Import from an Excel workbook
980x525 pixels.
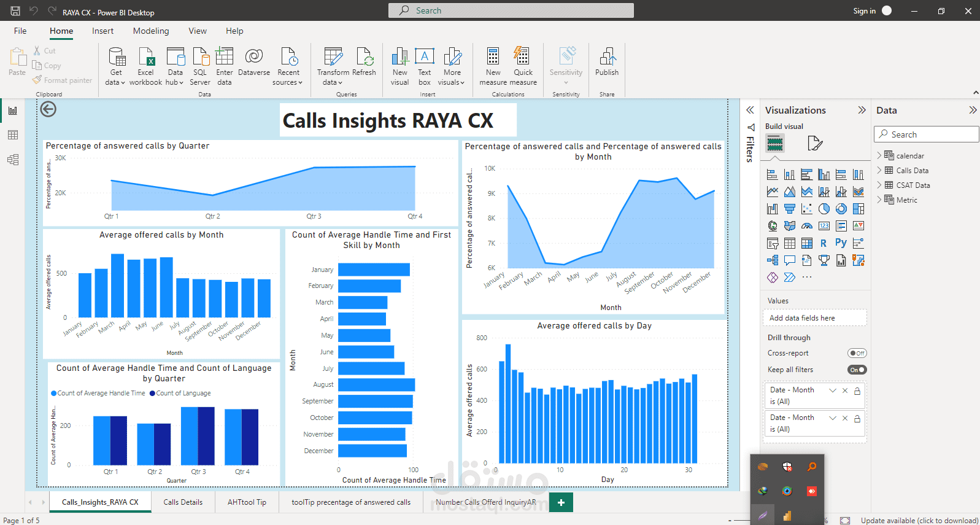[146, 66]
